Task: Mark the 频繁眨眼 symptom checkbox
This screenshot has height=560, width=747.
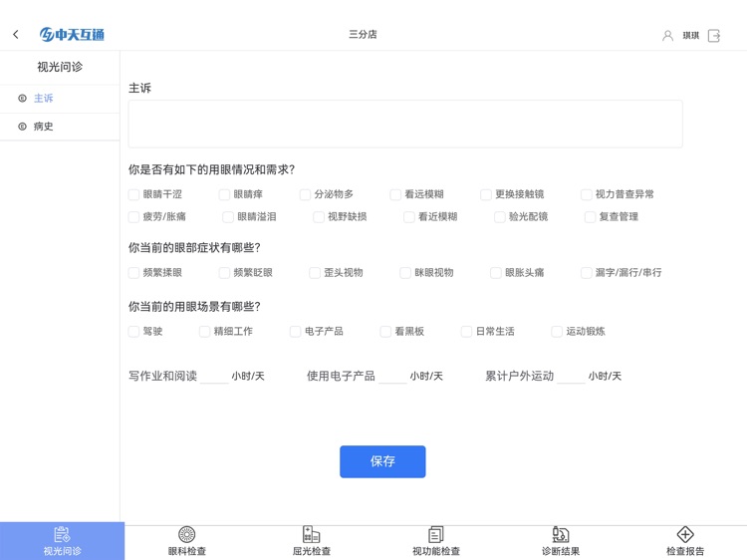Action: point(224,273)
